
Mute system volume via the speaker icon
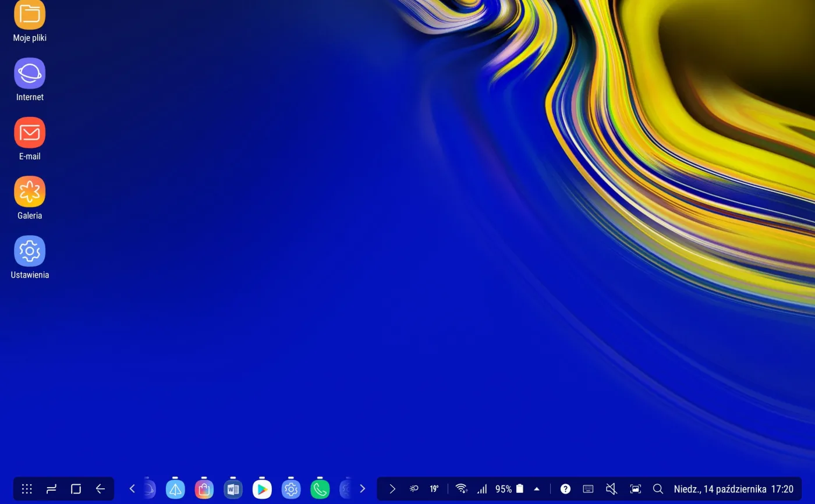pos(611,489)
